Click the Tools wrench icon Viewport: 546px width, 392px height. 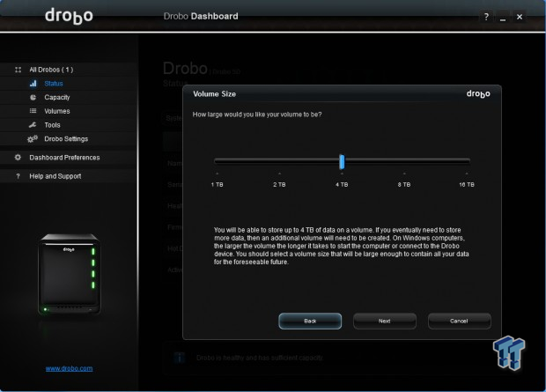pyautogui.click(x=33, y=125)
